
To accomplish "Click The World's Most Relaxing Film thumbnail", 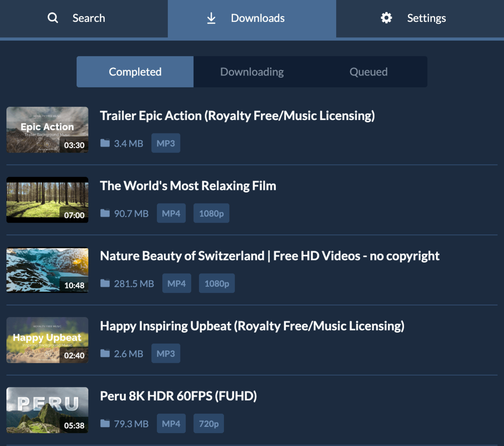I will pyautogui.click(x=47, y=200).
